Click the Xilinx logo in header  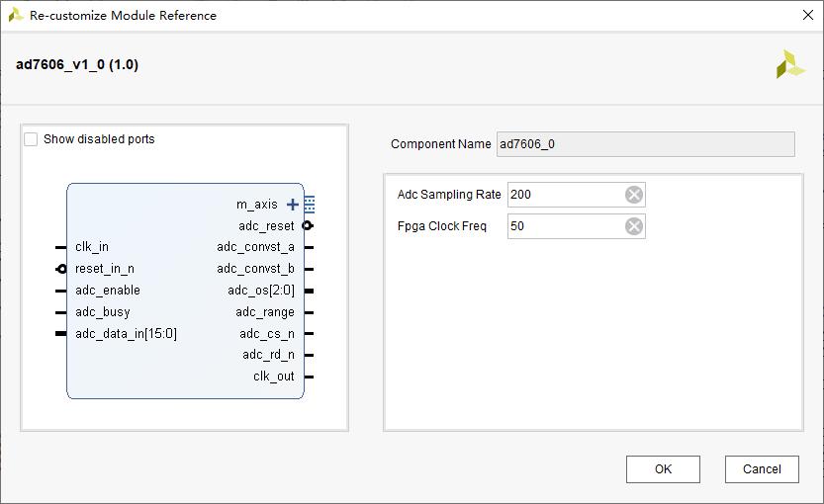point(790,64)
